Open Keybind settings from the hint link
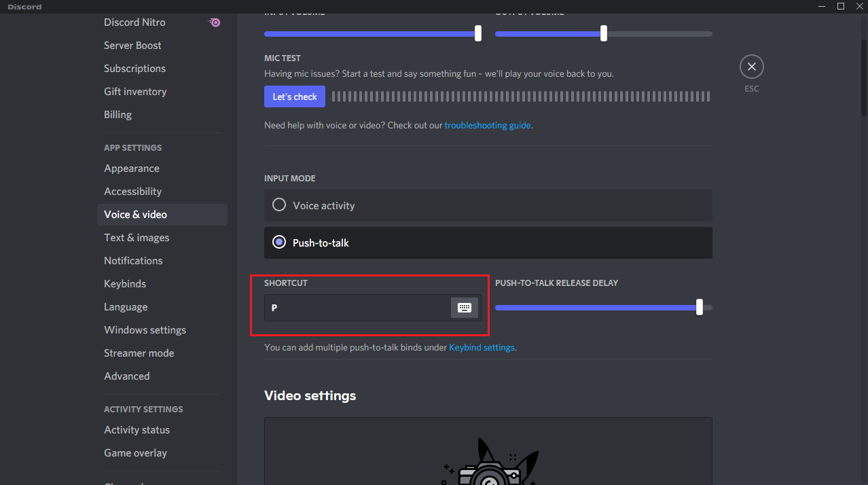The width and height of the screenshot is (868, 485). pos(482,347)
